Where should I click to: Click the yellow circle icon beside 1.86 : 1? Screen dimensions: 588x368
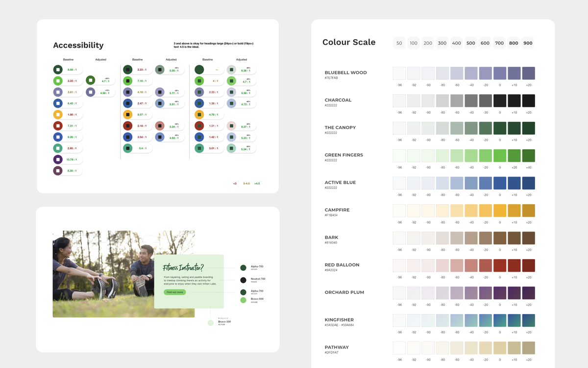coord(58,115)
